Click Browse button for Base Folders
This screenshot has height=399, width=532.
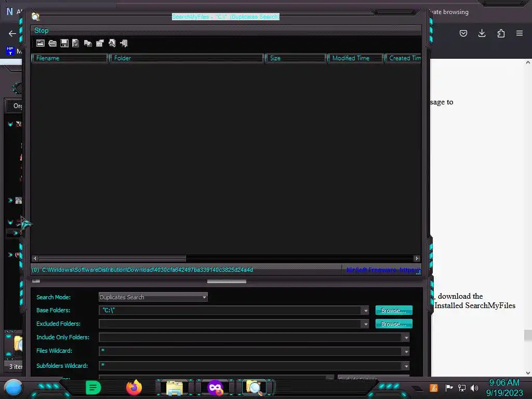tap(394, 311)
